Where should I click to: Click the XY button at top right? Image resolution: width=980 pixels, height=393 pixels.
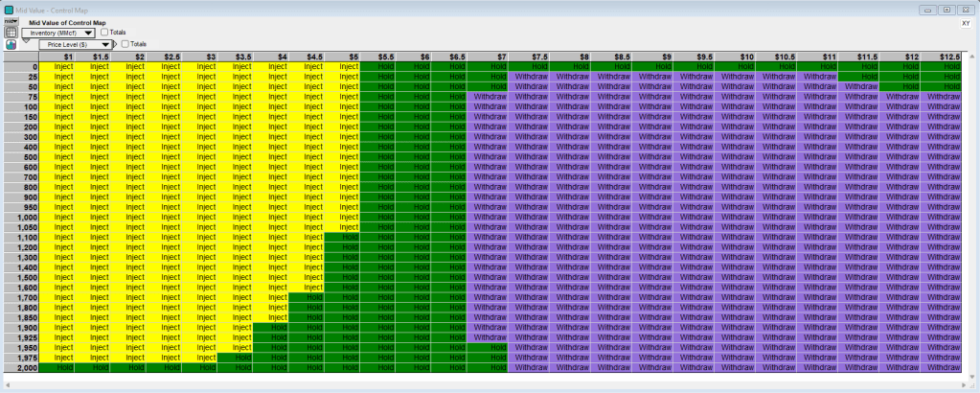point(966,22)
